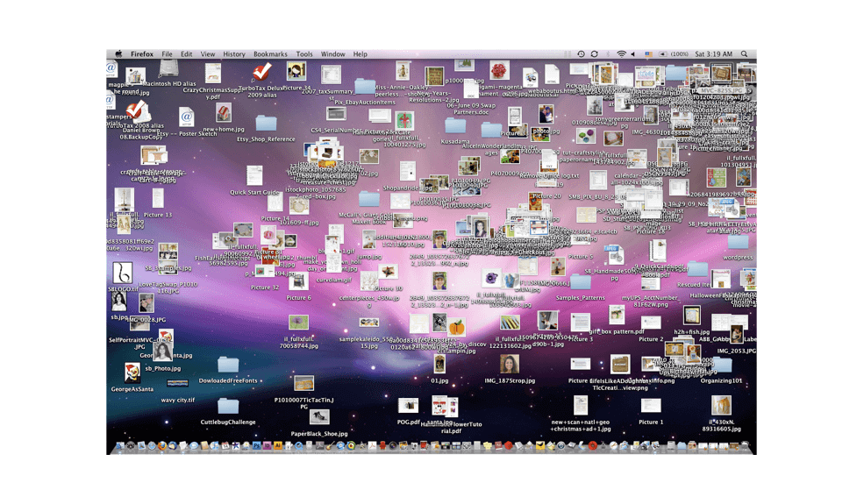Select the P1010007TicTacTin.JPG file

[303, 383]
